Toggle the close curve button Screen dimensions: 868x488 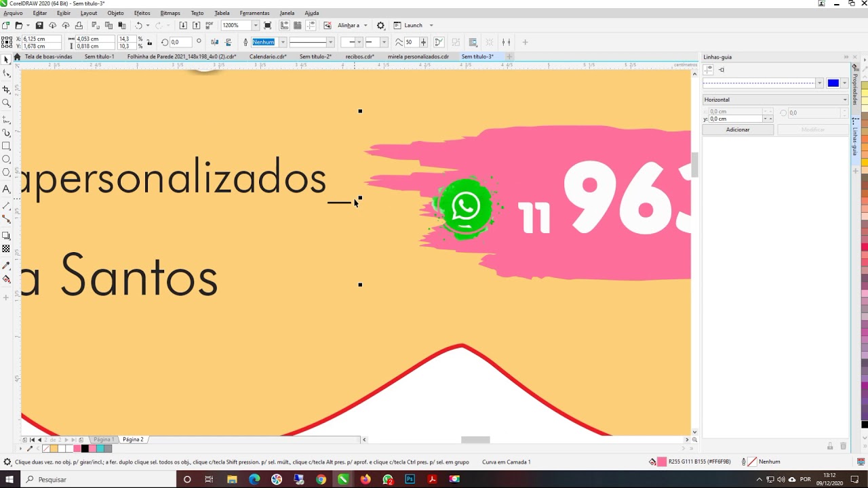click(x=439, y=42)
